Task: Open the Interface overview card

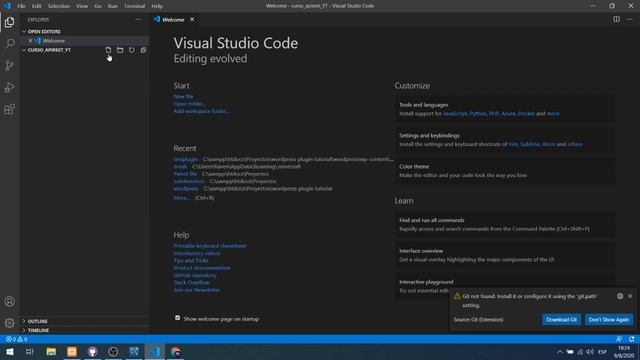Action: click(x=505, y=255)
